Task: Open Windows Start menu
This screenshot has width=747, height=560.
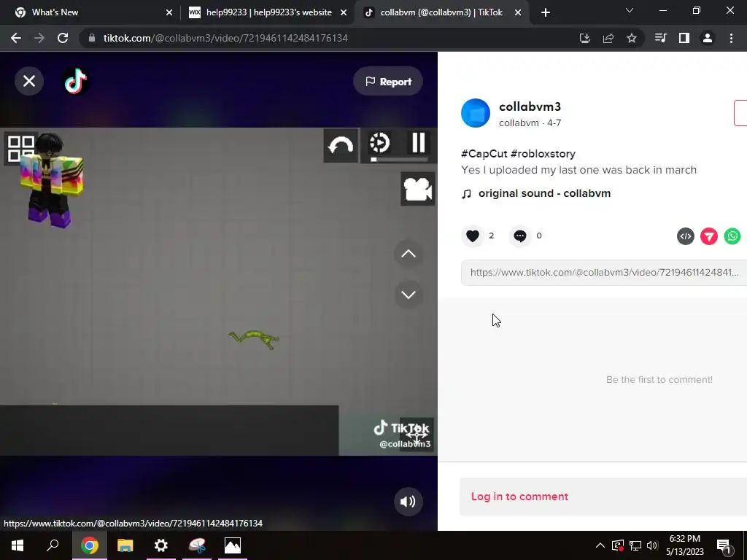Action: tap(18, 545)
